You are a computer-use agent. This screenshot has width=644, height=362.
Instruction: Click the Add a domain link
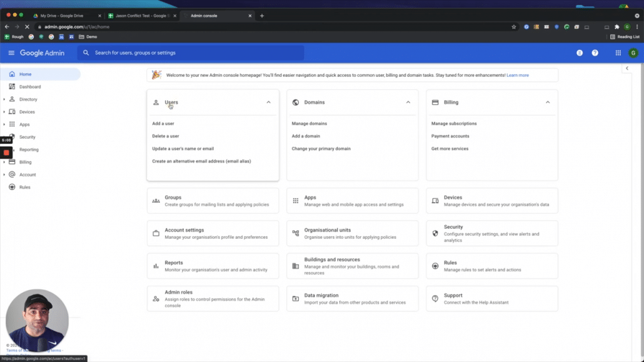point(306,136)
